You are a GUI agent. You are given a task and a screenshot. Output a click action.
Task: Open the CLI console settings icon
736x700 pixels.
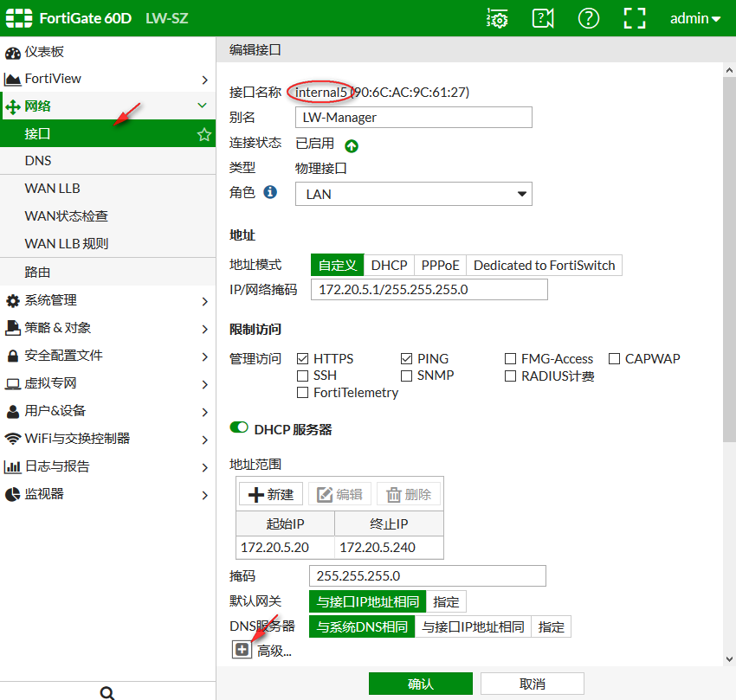pos(497,18)
